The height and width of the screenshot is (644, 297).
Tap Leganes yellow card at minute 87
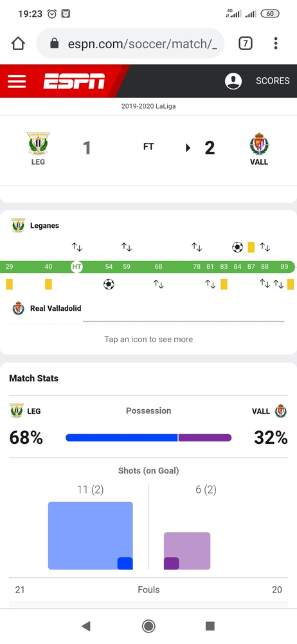(251, 247)
